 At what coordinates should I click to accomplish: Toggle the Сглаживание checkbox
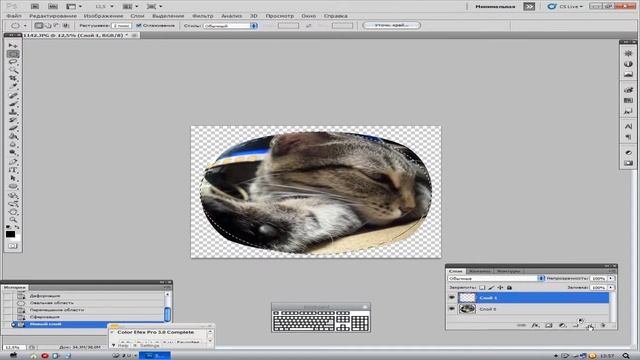tap(139, 25)
